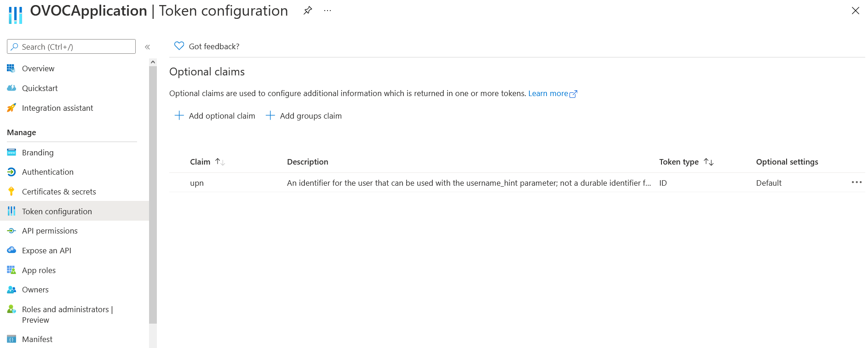Open the Authentication page
Screen dimensions: 868x348
click(47, 172)
